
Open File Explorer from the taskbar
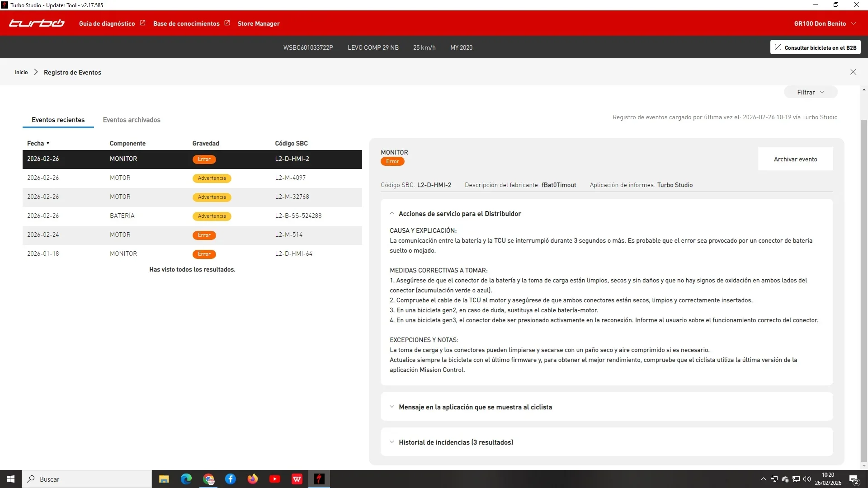164,479
